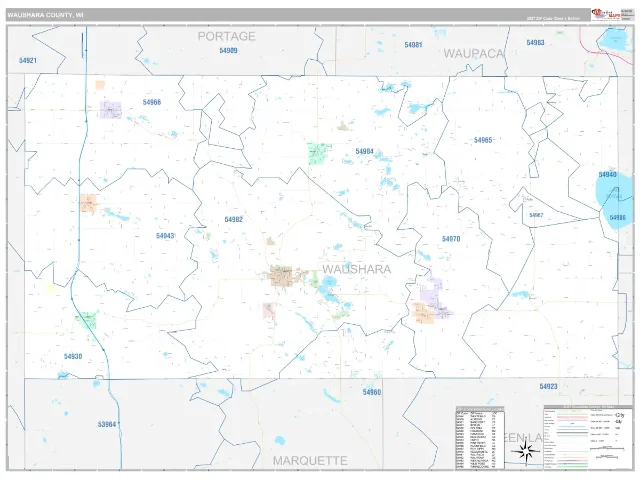Click the large WAUSHARA county label

(x=356, y=269)
